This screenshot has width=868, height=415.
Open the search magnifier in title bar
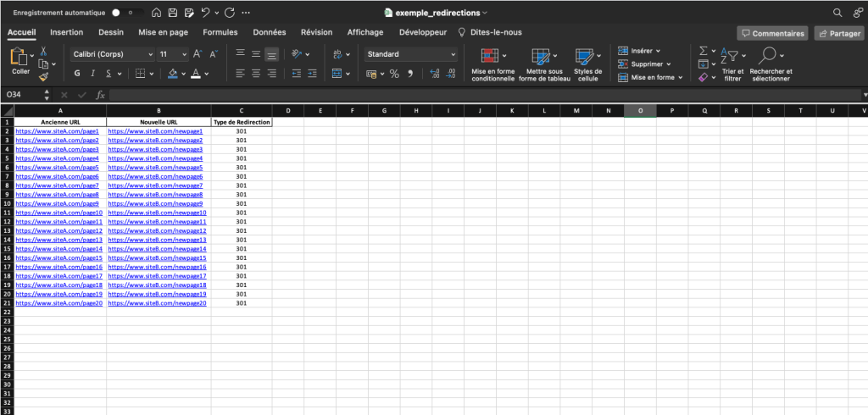point(837,12)
